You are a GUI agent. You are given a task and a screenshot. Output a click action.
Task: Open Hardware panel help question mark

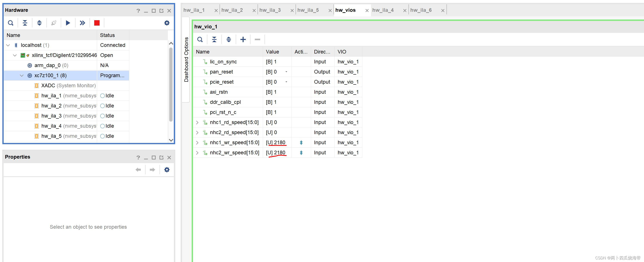tap(138, 11)
